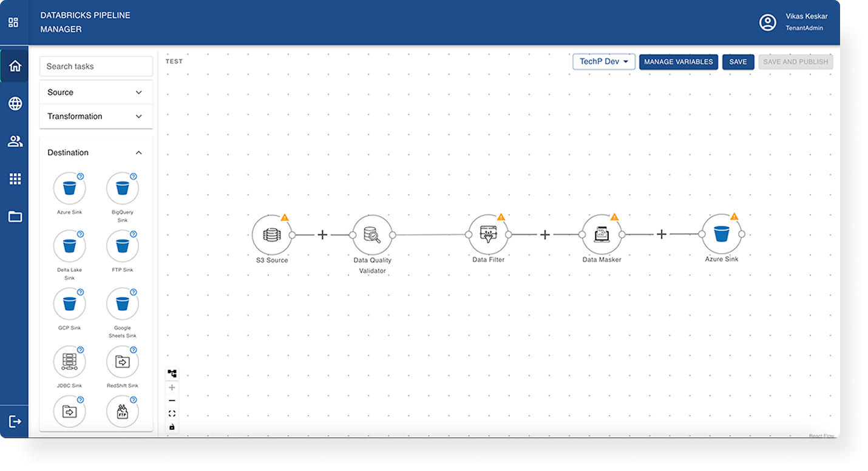
Task: Click the Data Filter node on canvas
Action: click(x=488, y=234)
